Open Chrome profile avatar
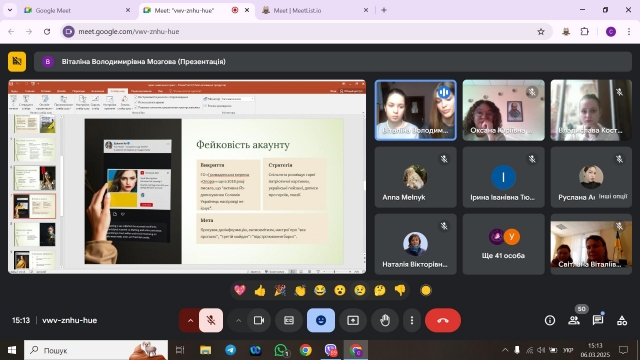Viewport: 640px width, 360px height. point(611,31)
